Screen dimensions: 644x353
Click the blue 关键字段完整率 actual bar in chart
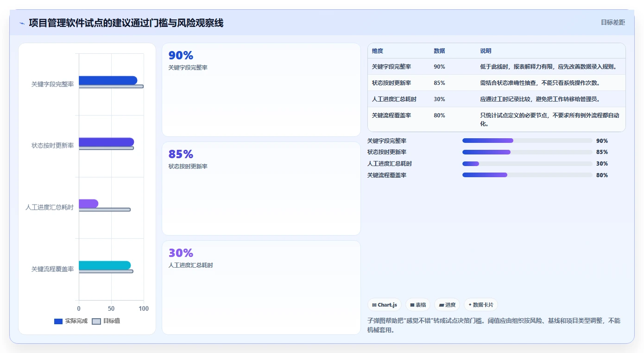[x=108, y=80]
